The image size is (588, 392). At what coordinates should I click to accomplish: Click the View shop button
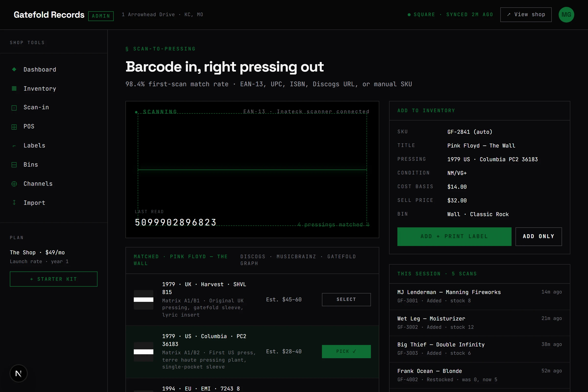526,14
